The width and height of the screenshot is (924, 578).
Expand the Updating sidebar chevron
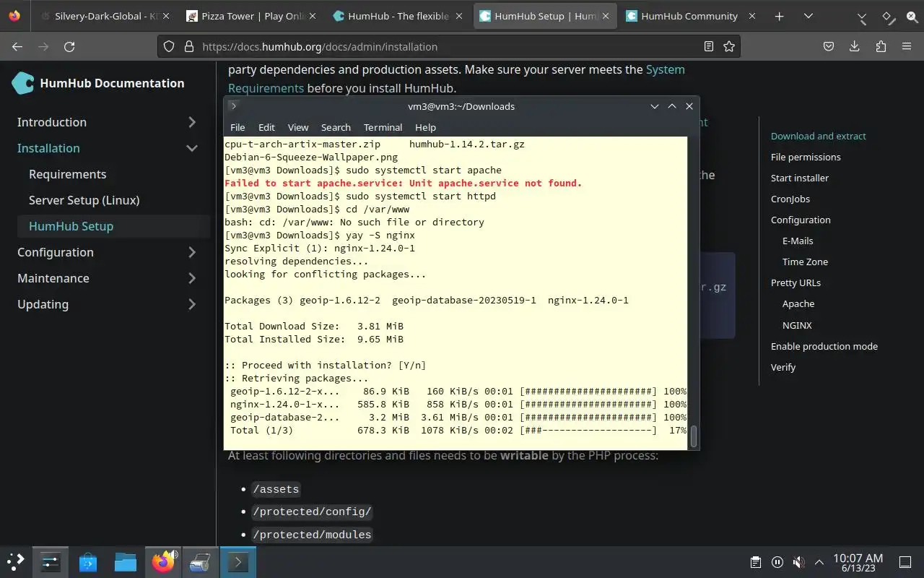(x=192, y=304)
